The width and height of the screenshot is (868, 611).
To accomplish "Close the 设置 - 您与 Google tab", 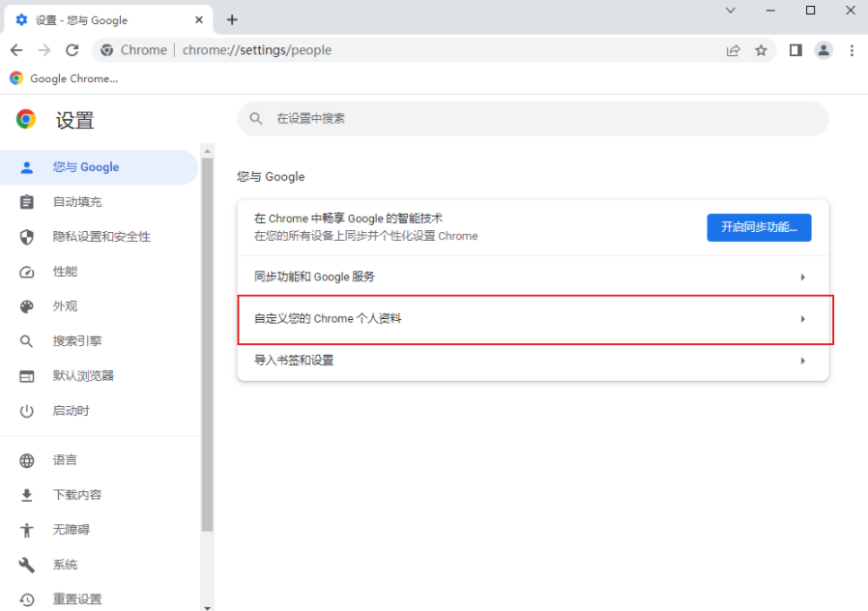I will point(199,20).
